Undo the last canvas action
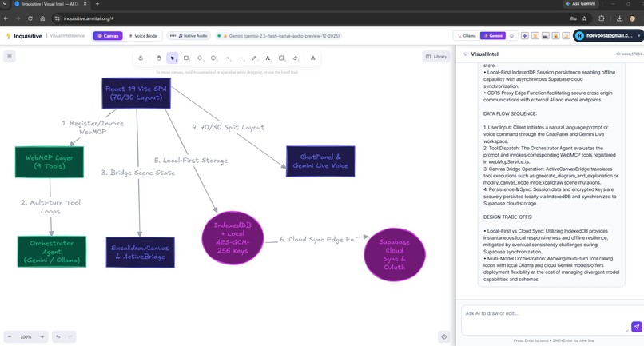This screenshot has height=346, width=644. 58,337
